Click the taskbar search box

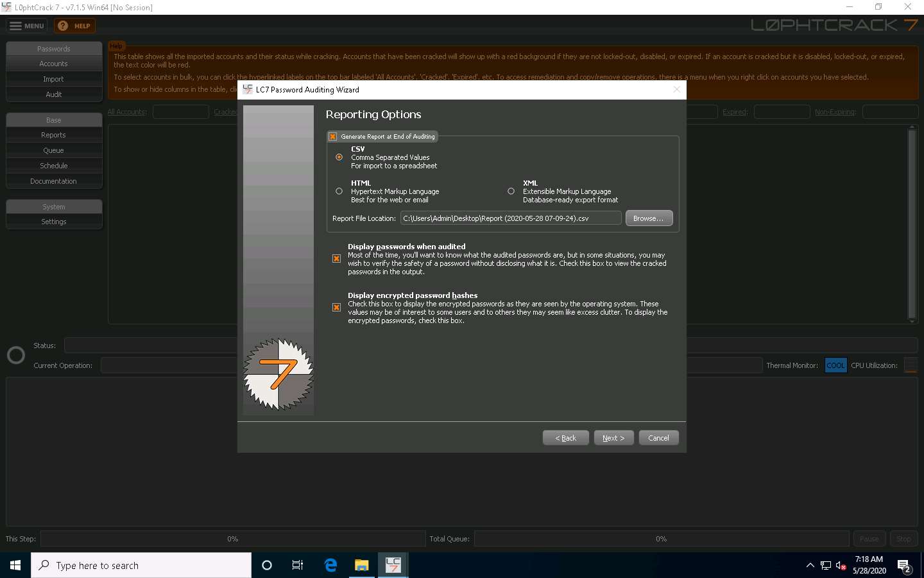click(141, 565)
